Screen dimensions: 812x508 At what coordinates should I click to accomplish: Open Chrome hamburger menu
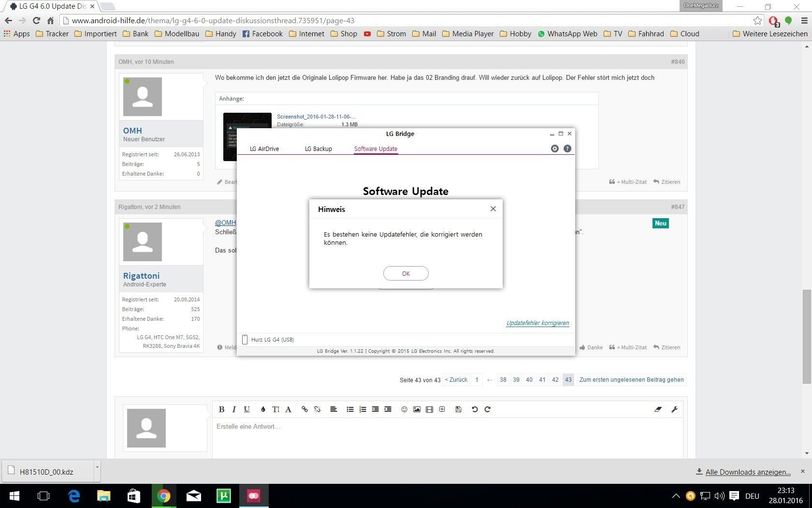click(804, 21)
